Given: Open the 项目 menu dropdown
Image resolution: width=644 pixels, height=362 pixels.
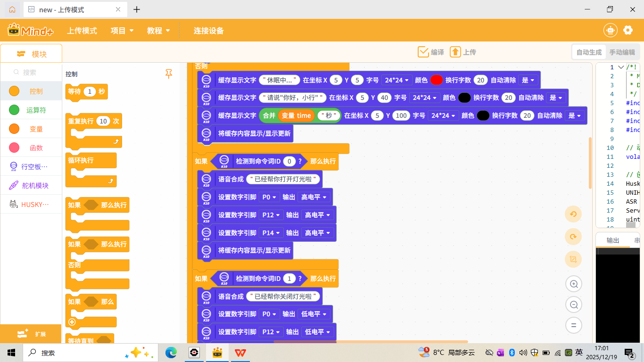Looking at the screenshot, I should pos(123,30).
